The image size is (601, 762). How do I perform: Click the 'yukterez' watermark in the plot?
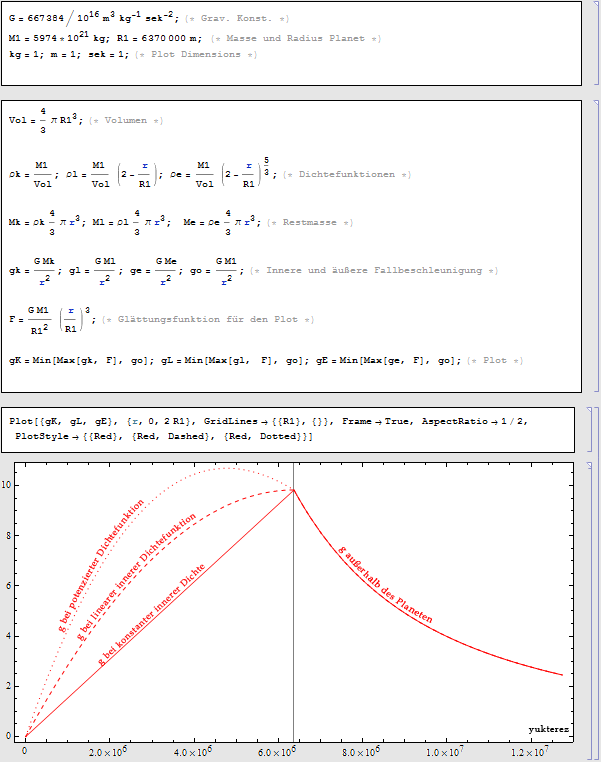548,729
